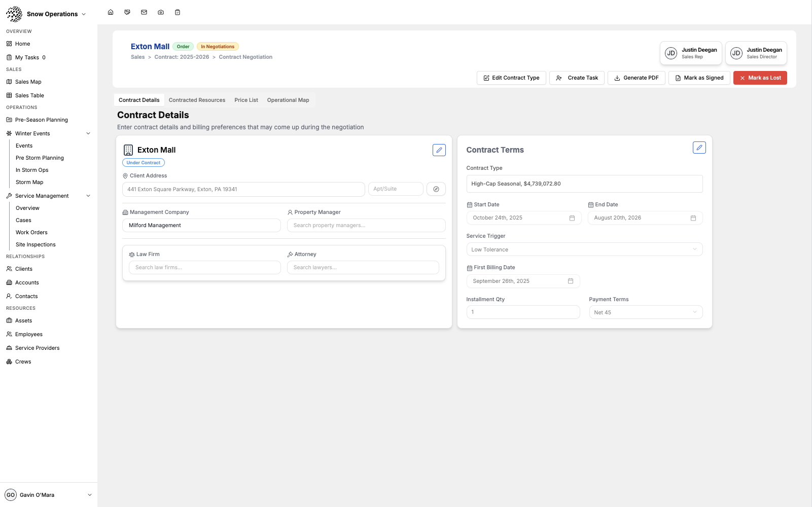This screenshot has height=507, width=812.
Task: Collapse the Winter Events sidebar section
Action: pos(88,133)
